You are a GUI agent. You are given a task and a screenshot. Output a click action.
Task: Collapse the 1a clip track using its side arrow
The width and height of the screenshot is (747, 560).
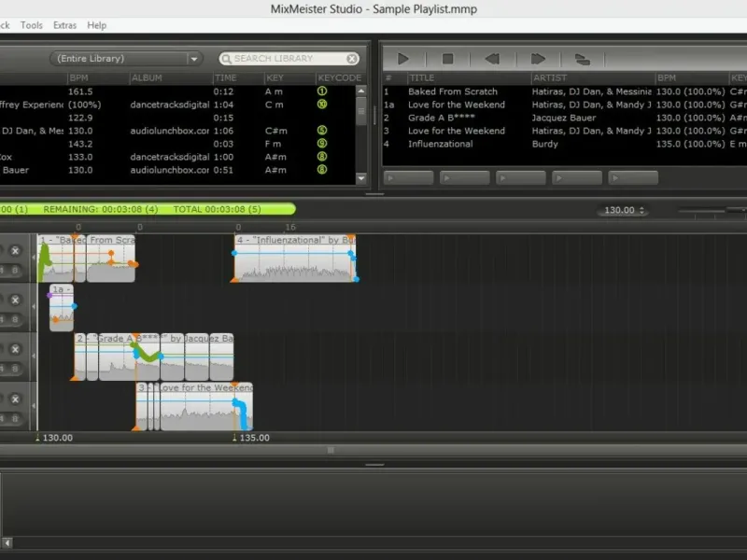[x=34, y=307]
